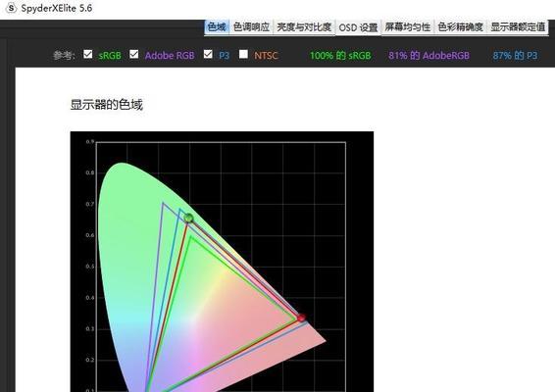
Task: Click the sRGB label text
Action: [x=110, y=56]
